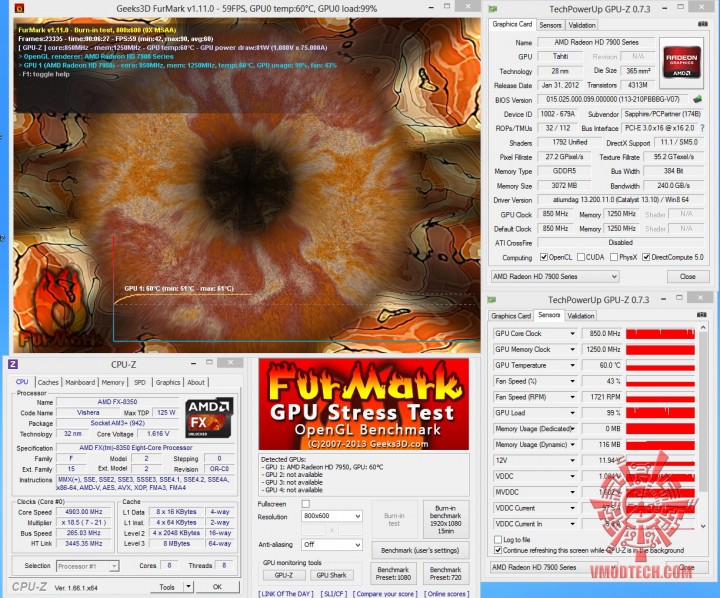Open the GPU-Z monitoring tool button in FurMark
720x598 pixels.
click(283, 575)
